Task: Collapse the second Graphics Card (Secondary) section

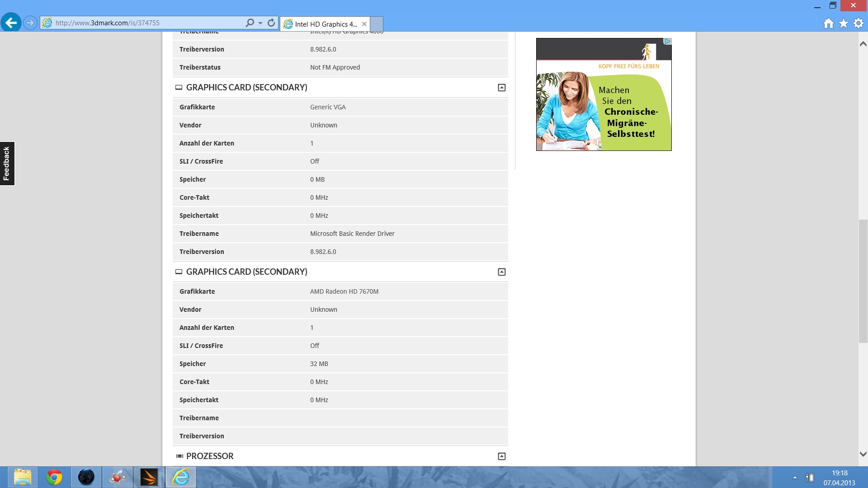Action: (501, 272)
